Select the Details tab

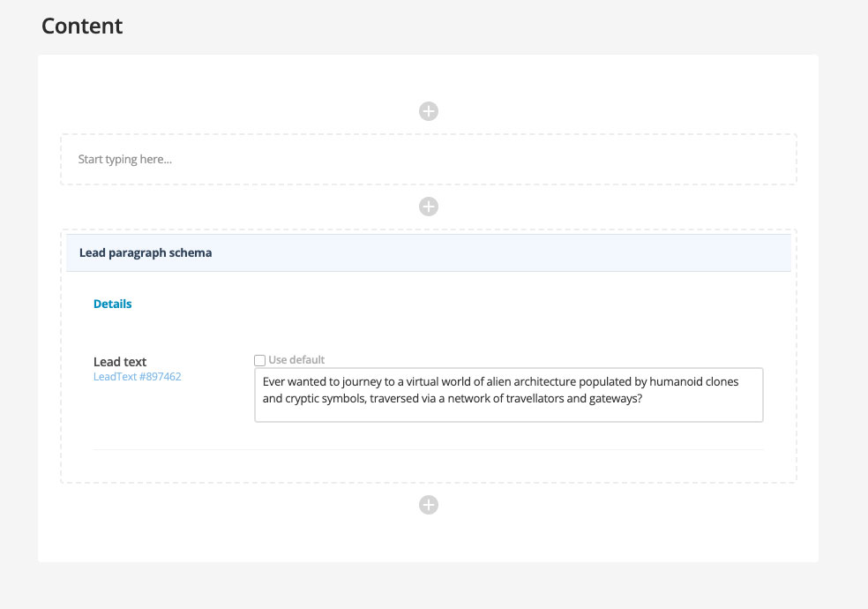tap(112, 304)
